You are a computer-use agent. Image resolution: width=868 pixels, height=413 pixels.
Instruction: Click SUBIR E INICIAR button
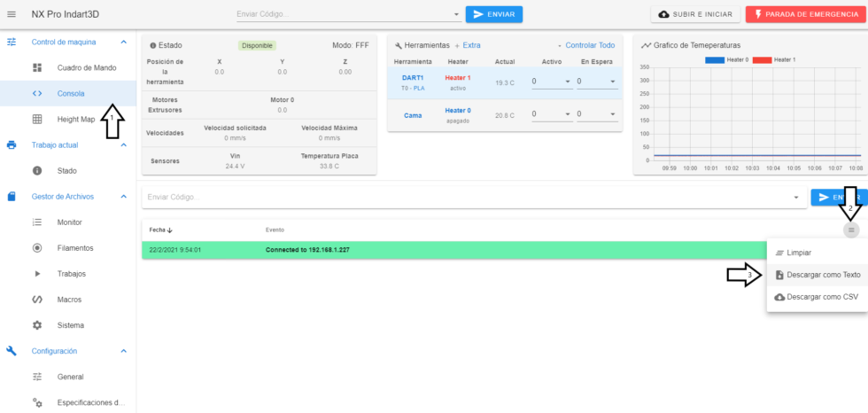click(x=695, y=14)
